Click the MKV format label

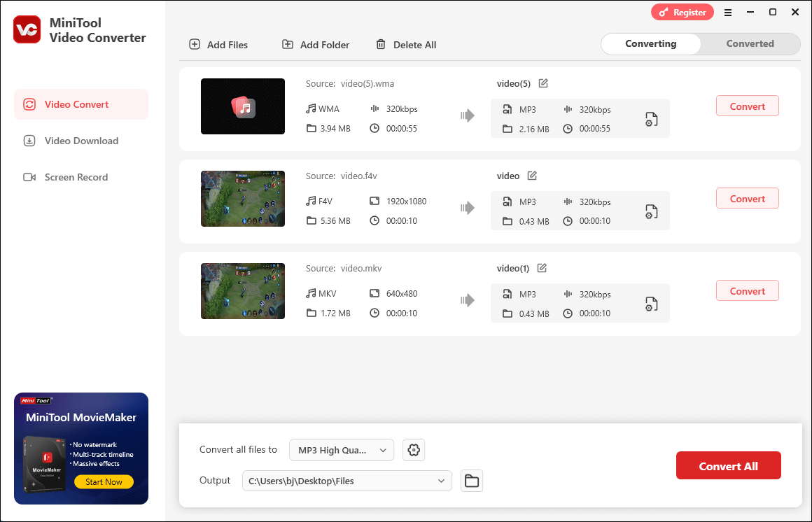point(328,293)
